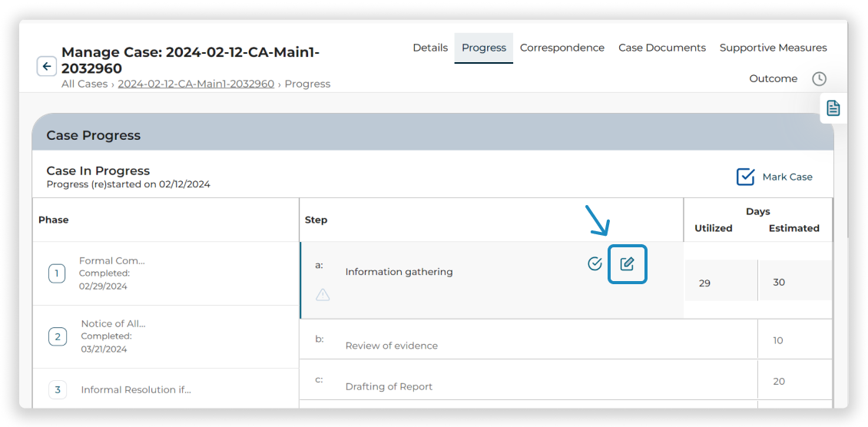The width and height of the screenshot is (868, 427).
Task: Select the phase 3 number badge
Action: [57, 390]
